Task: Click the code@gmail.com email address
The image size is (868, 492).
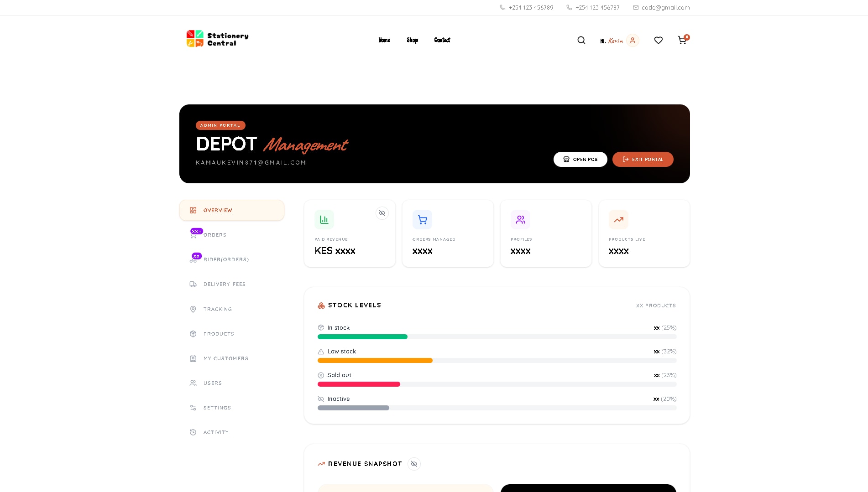Action: coord(665,8)
